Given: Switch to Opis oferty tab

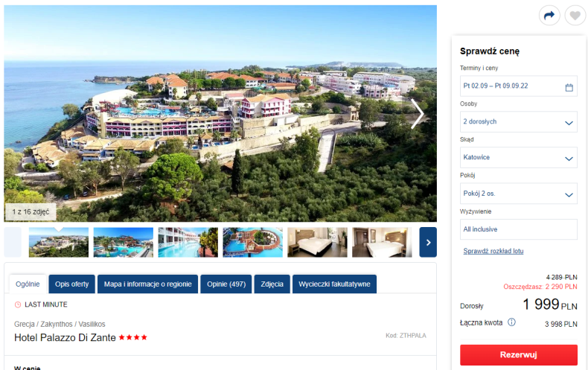Looking at the screenshot, I should pos(71,284).
